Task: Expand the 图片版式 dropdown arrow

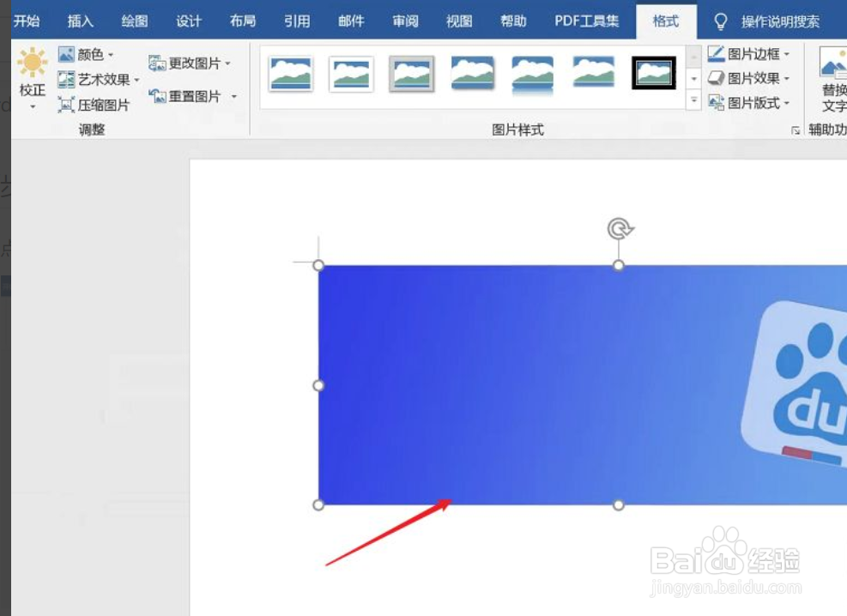Action: coord(786,103)
